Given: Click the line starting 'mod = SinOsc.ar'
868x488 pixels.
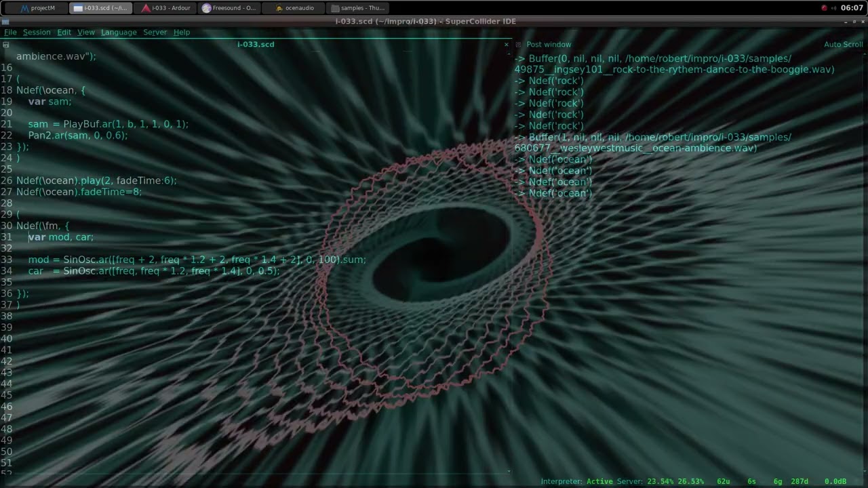Looking at the screenshot, I should coord(197,260).
